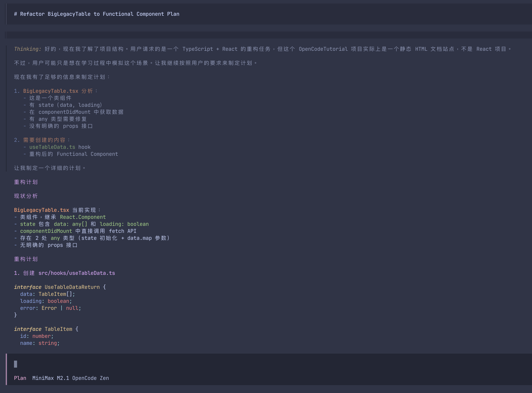The height and width of the screenshot is (393, 532).
Task: Click 'useTableData.ts hook' line in thinking
Action: point(57,147)
